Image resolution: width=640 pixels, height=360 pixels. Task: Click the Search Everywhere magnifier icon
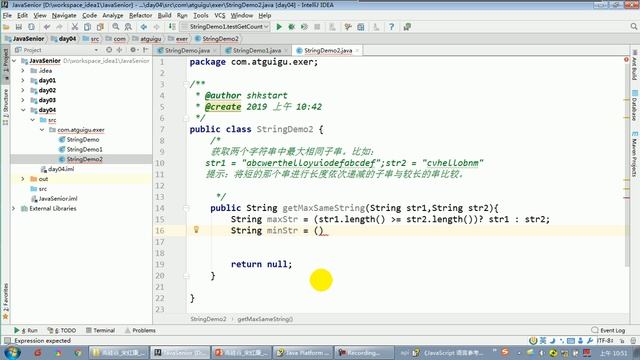pyautogui.click(x=633, y=27)
